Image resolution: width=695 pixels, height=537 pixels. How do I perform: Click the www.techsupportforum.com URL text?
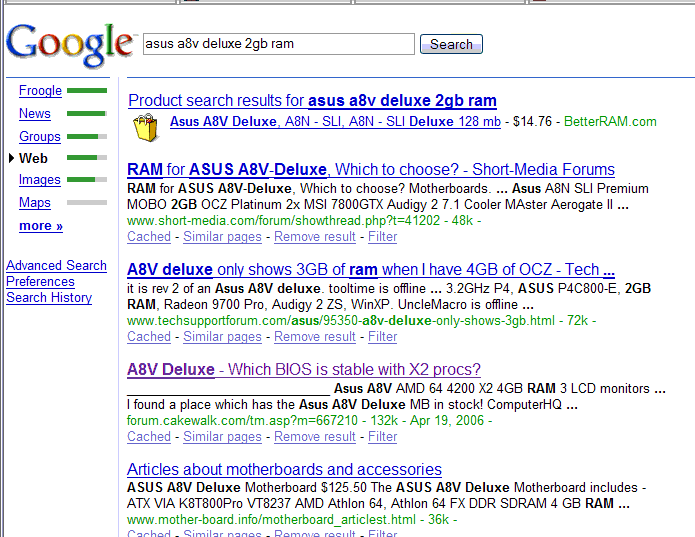click(x=341, y=320)
